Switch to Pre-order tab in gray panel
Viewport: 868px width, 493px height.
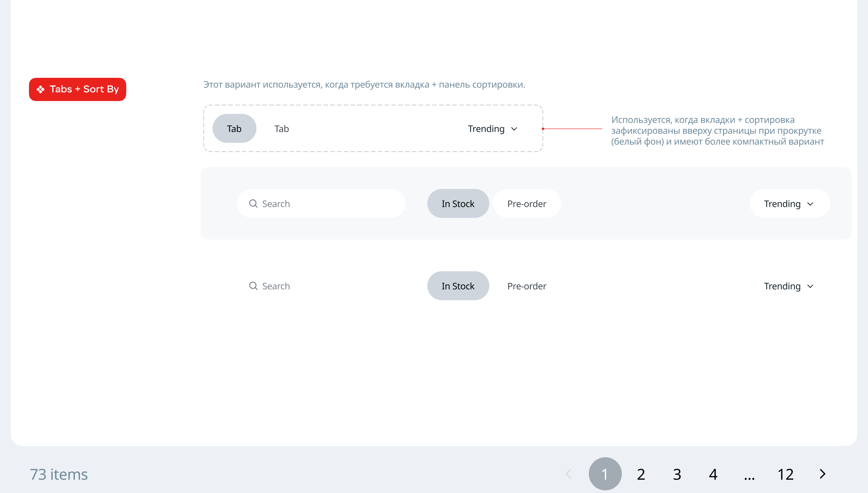pos(527,204)
